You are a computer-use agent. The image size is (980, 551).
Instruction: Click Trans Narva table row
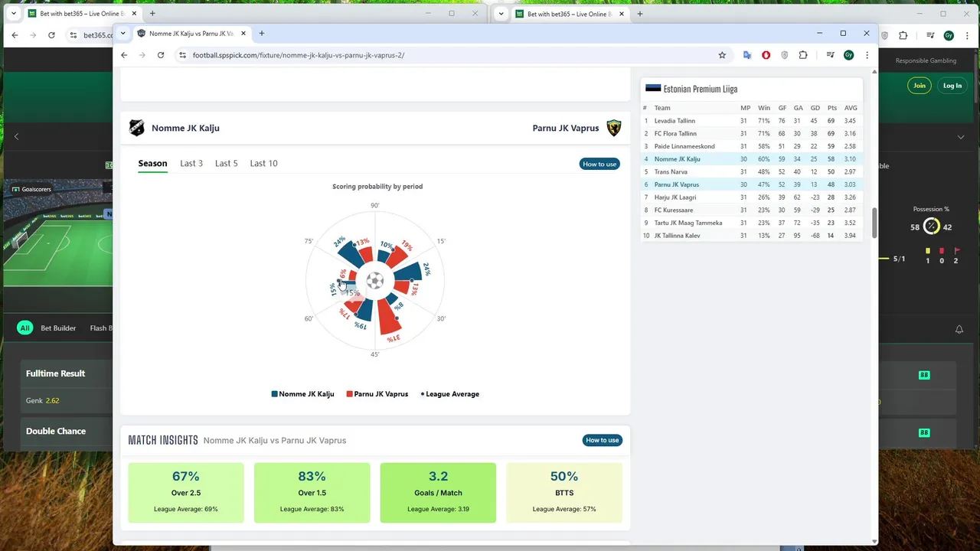pos(751,171)
